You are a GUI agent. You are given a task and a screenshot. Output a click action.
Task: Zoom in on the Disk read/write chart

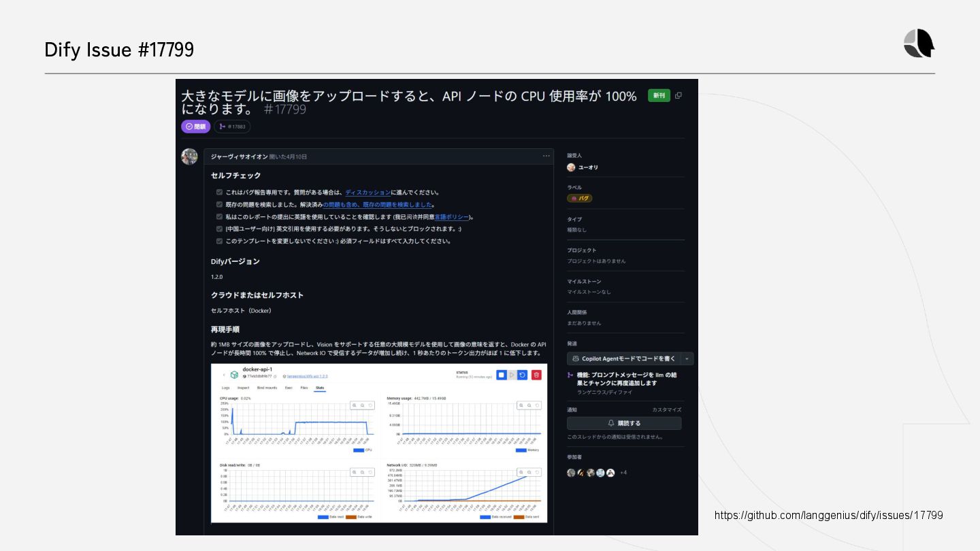[x=354, y=472]
